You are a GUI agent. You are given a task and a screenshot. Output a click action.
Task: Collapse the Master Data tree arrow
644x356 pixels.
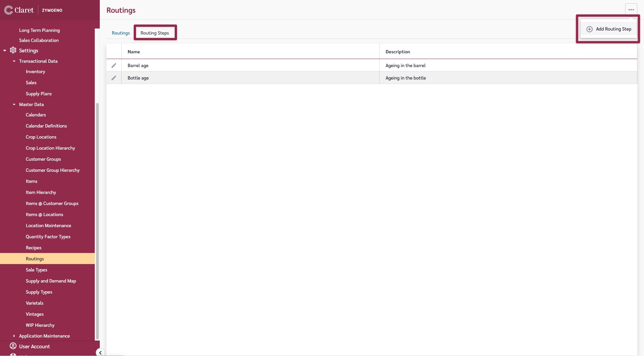[x=14, y=105]
